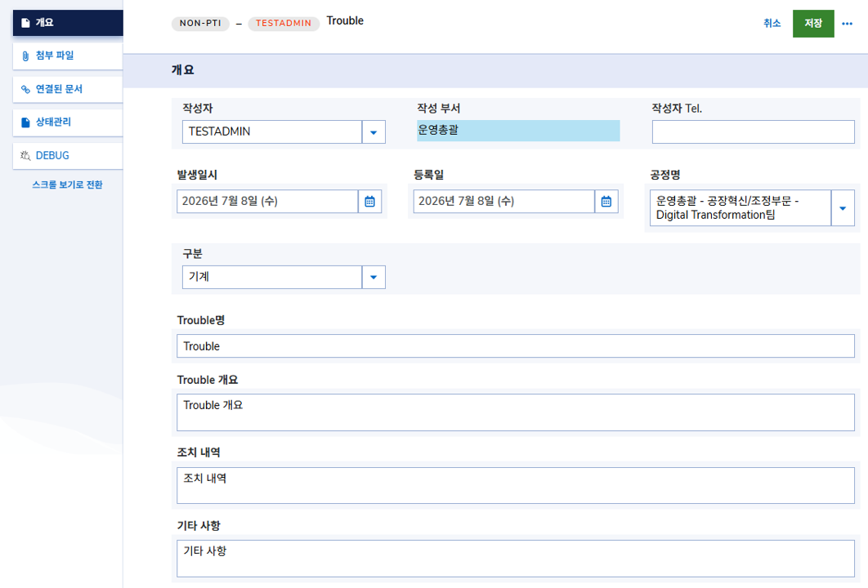Click the NON-PTI badge in header
This screenshot has height=588, width=868.
[x=200, y=23]
